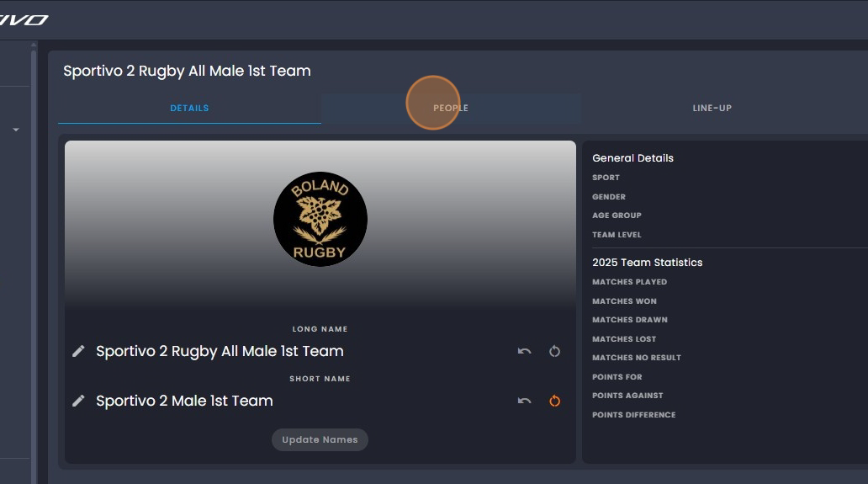This screenshot has width=868, height=484.
Task: Click the 'MATCHES LOST' label
Action: pos(624,339)
